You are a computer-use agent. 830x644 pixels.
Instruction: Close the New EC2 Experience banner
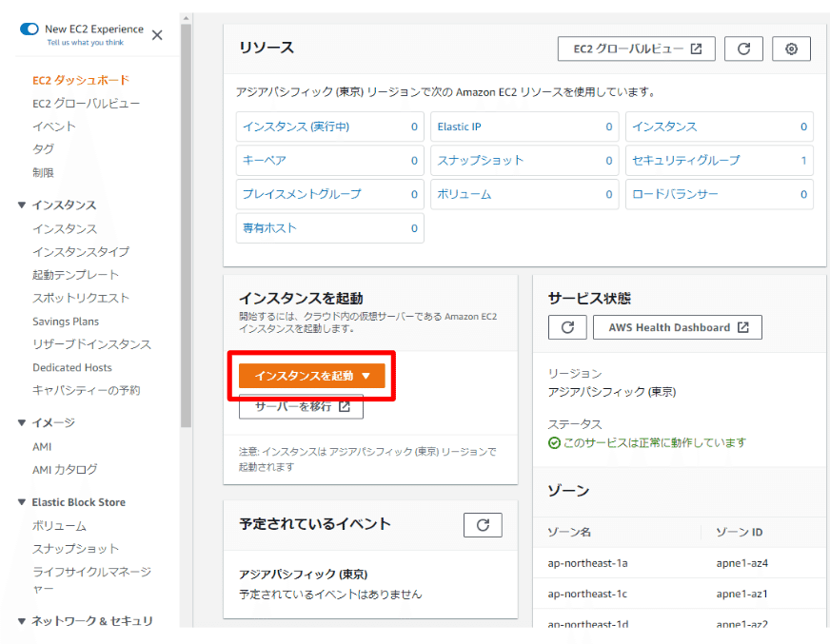157,35
